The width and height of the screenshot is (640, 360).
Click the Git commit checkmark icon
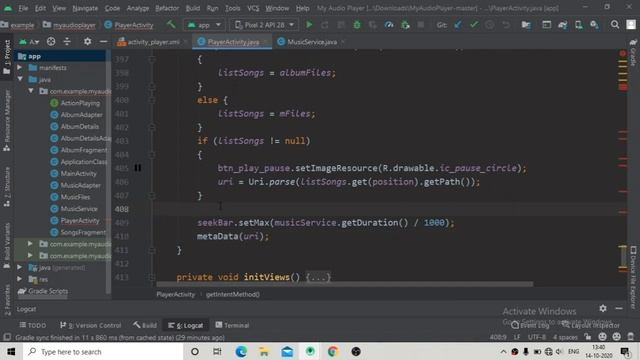click(x=473, y=25)
